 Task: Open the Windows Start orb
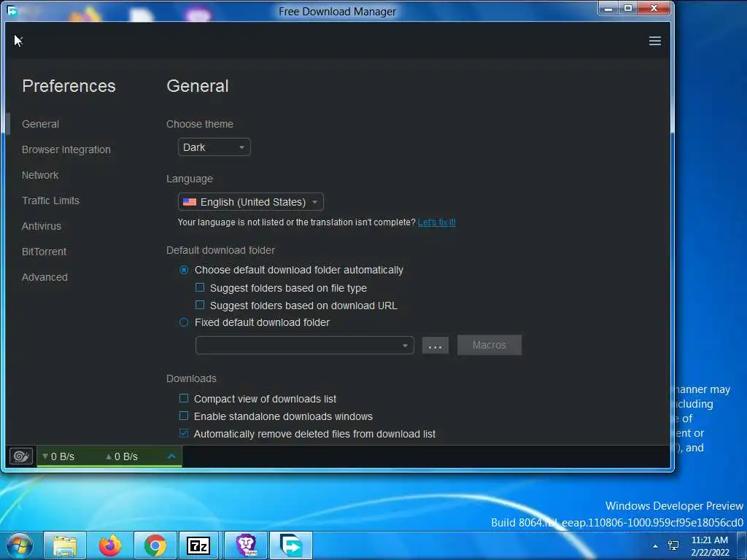20,545
